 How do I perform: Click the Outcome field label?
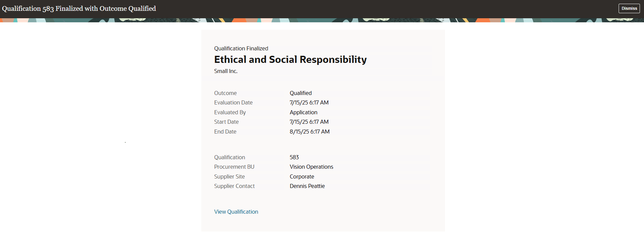click(225, 93)
